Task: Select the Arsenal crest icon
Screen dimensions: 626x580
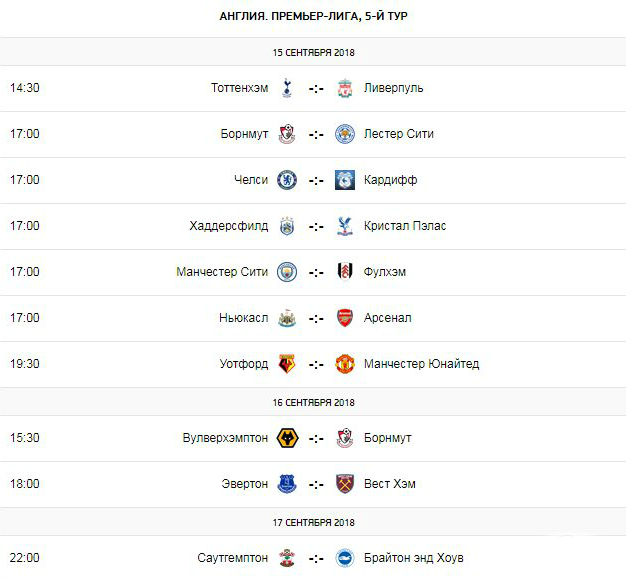Action: [x=345, y=318]
